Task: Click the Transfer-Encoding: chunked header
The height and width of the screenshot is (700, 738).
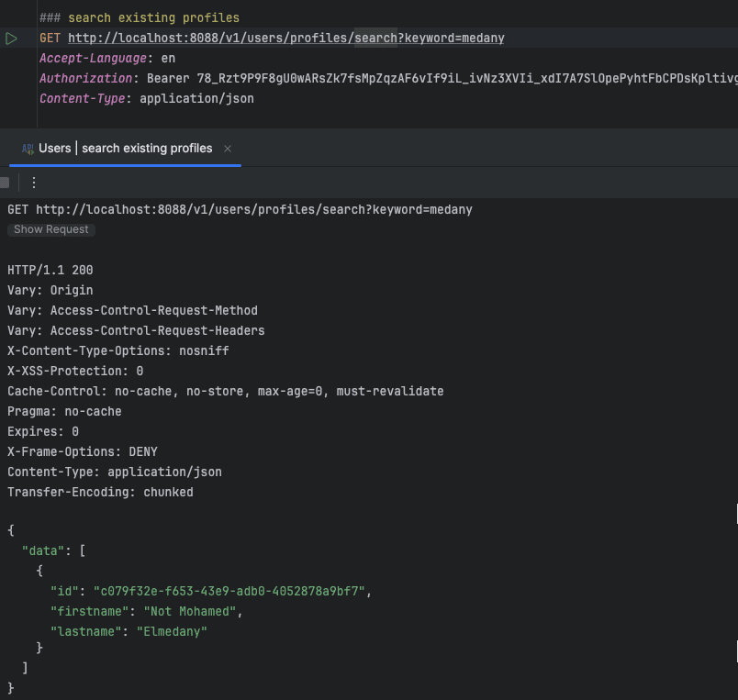Action: tap(100, 493)
